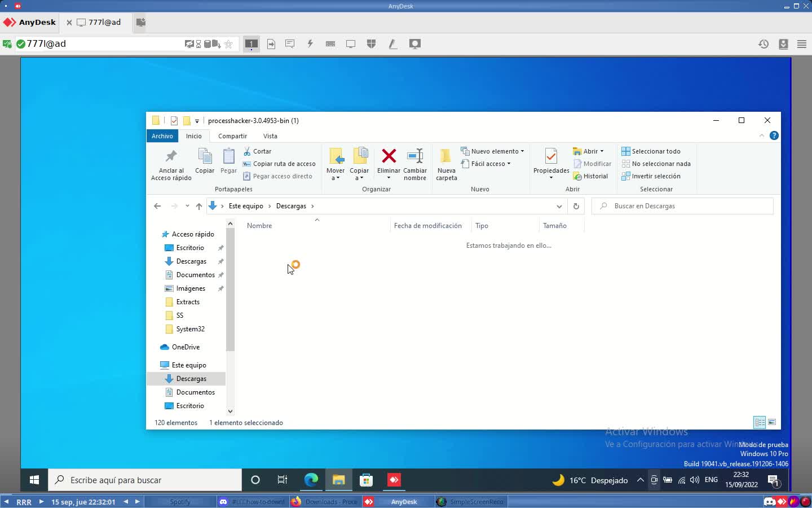Click the permissions shield icon
The height and width of the screenshot is (508, 812).
[x=372, y=44]
